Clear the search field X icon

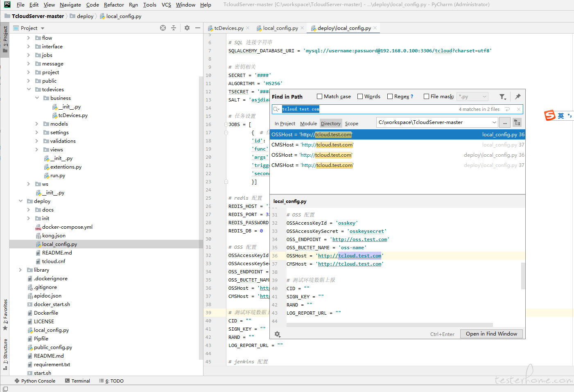click(519, 109)
